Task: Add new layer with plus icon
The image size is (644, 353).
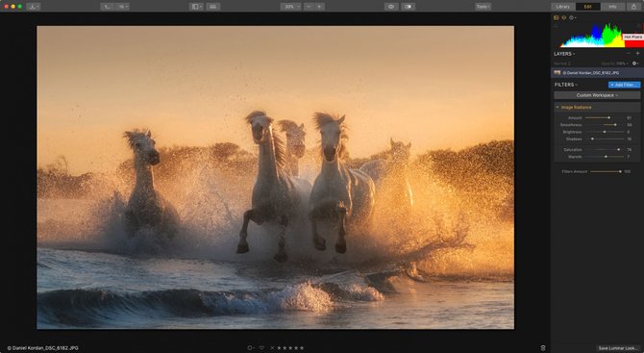Action: (638, 54)
